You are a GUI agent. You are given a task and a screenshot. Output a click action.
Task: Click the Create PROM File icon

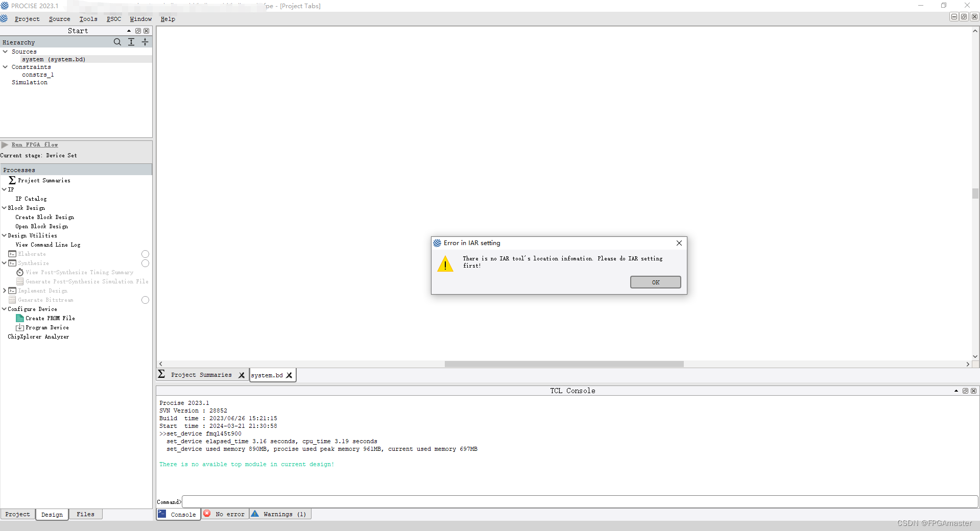(x=19, y=318)
